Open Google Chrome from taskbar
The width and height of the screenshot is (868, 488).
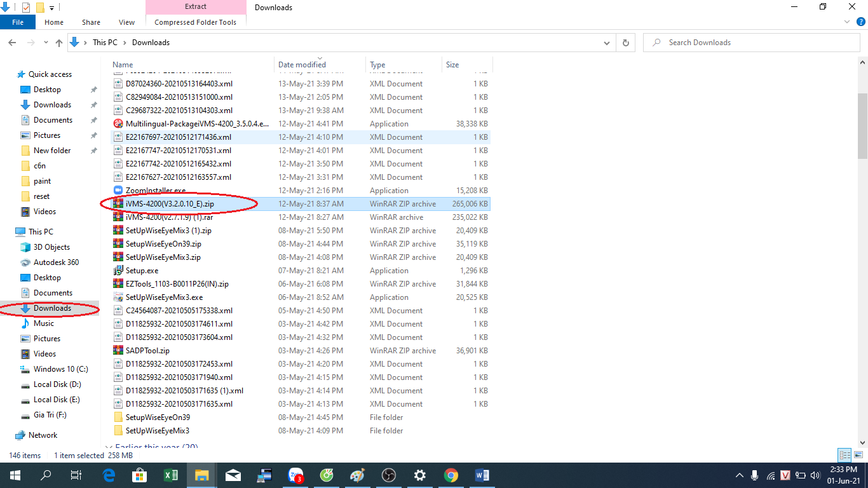coord(451,475)
